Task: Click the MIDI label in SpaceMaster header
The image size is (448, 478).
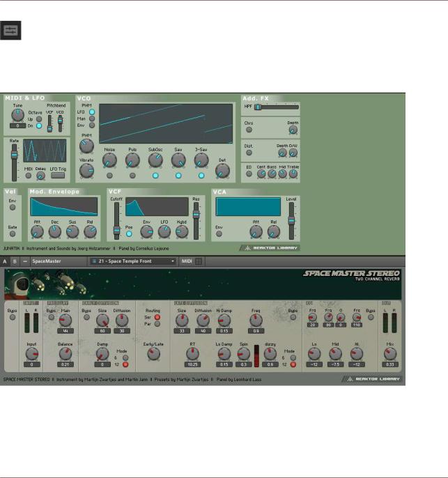Action: [x=187, y=261]
